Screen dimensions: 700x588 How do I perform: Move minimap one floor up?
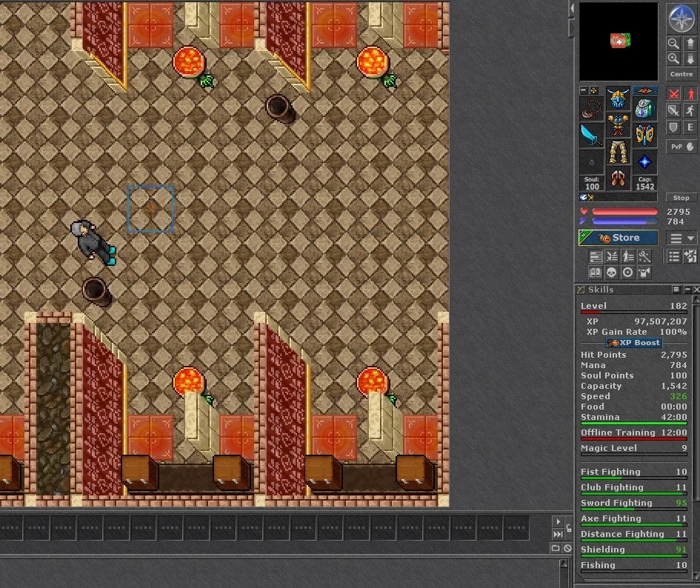point(690,43)
